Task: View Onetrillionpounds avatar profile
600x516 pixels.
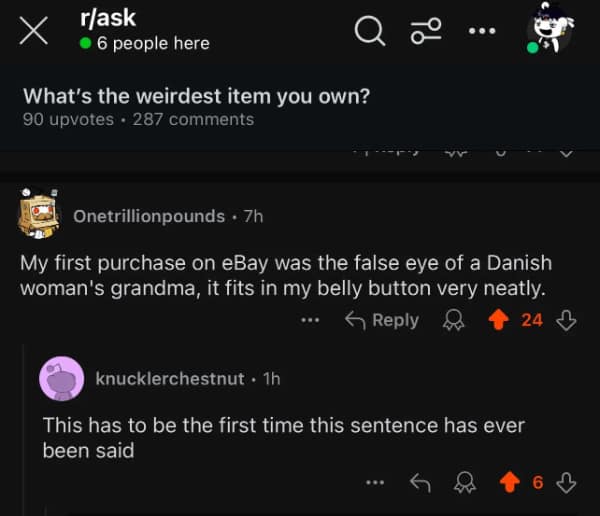Action: (40, 215)
